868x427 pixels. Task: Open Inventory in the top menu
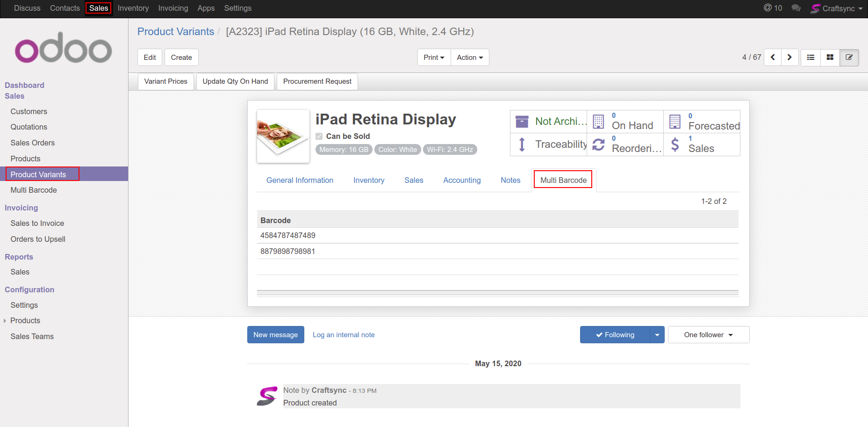coord(133,8)
